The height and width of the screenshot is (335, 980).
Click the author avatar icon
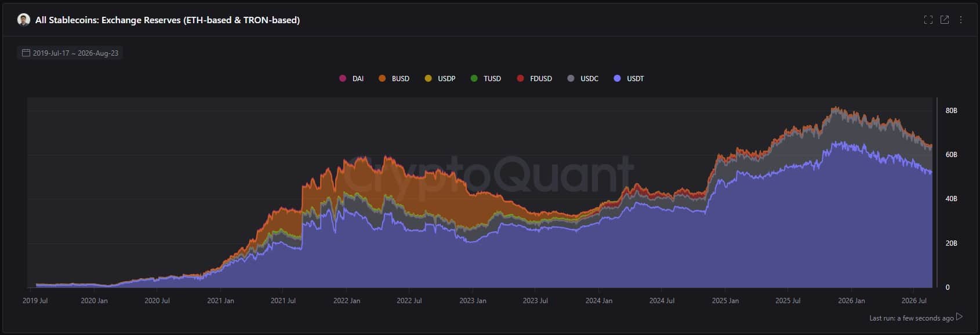[24, 20]
